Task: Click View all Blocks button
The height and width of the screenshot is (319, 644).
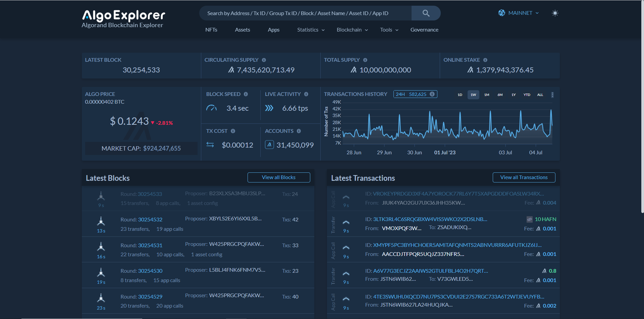Action: pos(279,177)
